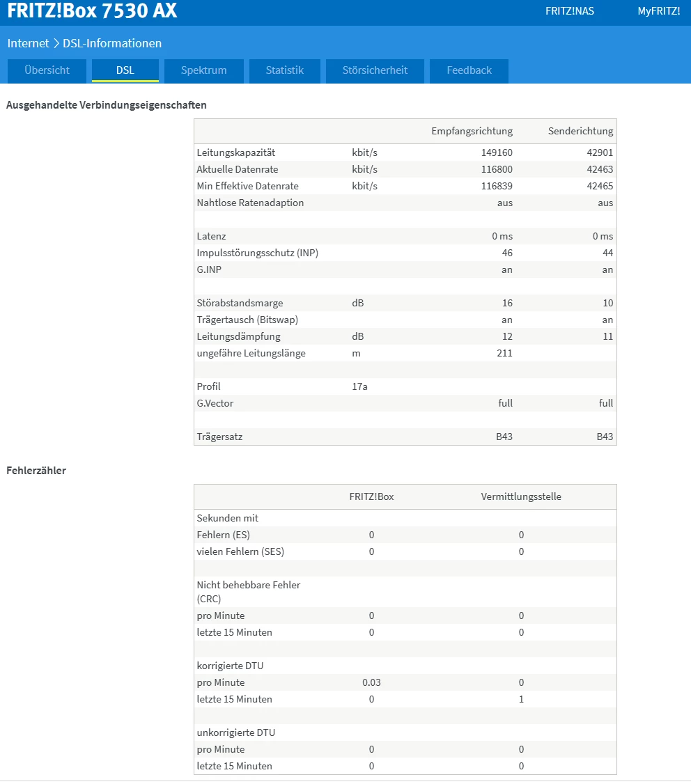Click the korrigierte DTU label

coord(230,666)
